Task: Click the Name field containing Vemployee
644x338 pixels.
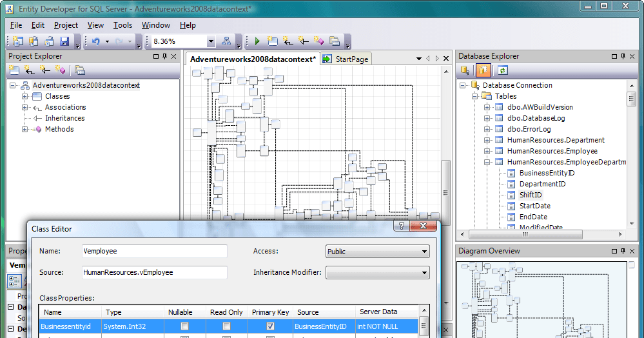Action: pyautogui.click(x=154, y=252)
